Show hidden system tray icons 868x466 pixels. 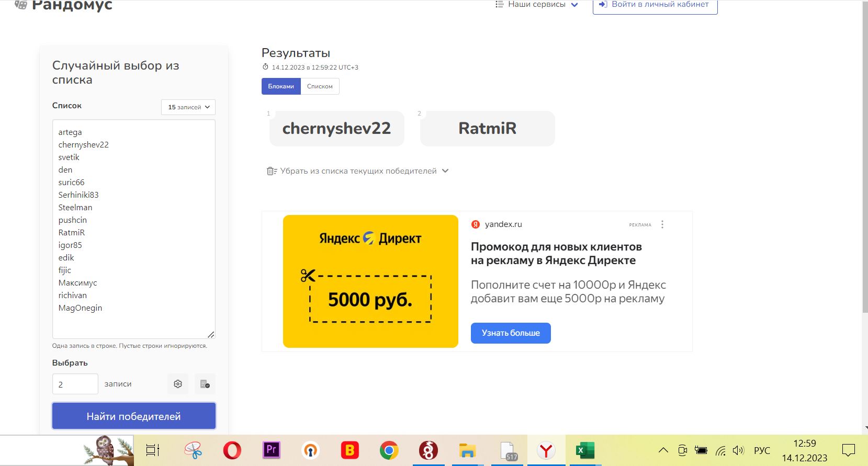tap(663, 450)
